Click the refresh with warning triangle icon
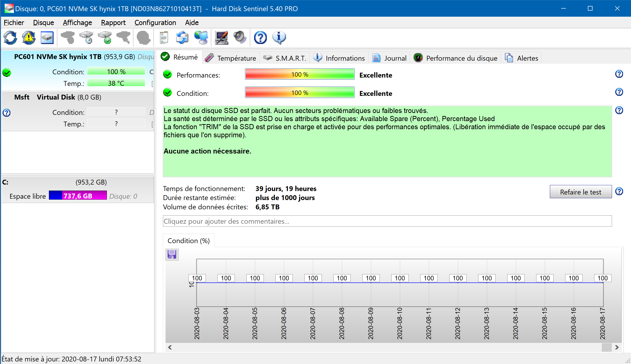The image size is (631, 364). [29, 38]
